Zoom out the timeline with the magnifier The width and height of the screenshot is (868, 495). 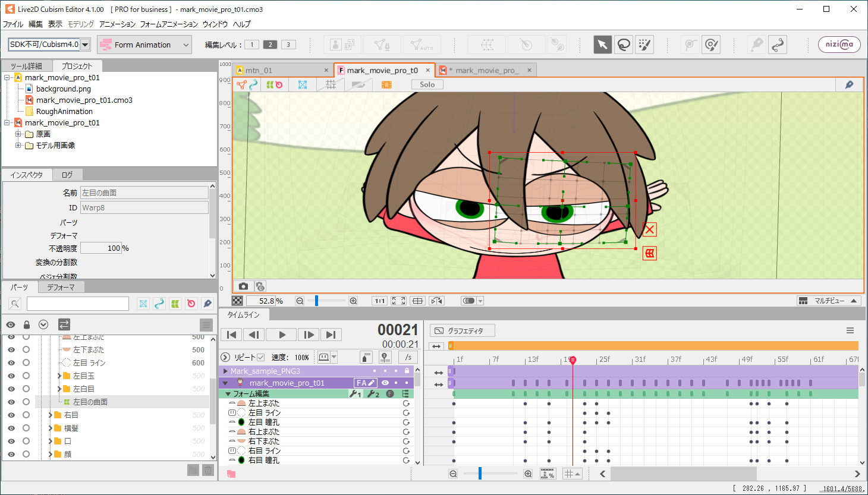[453, 474]
